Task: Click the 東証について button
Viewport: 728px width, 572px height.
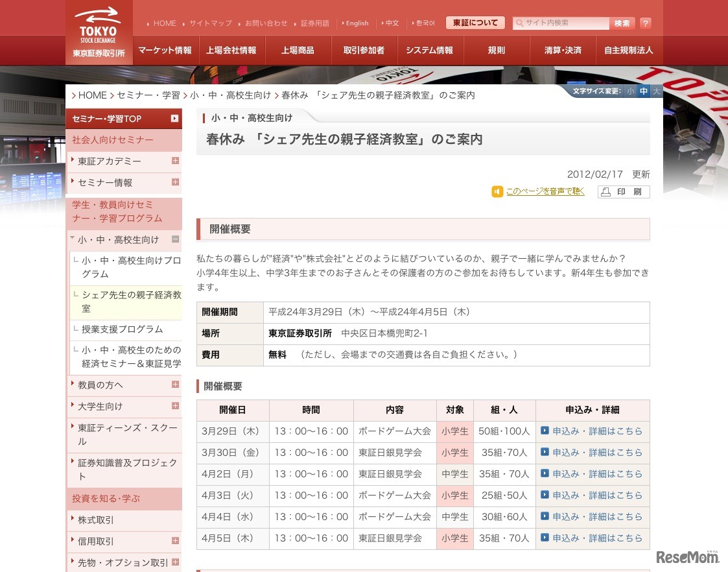Action: coord(475,23)
